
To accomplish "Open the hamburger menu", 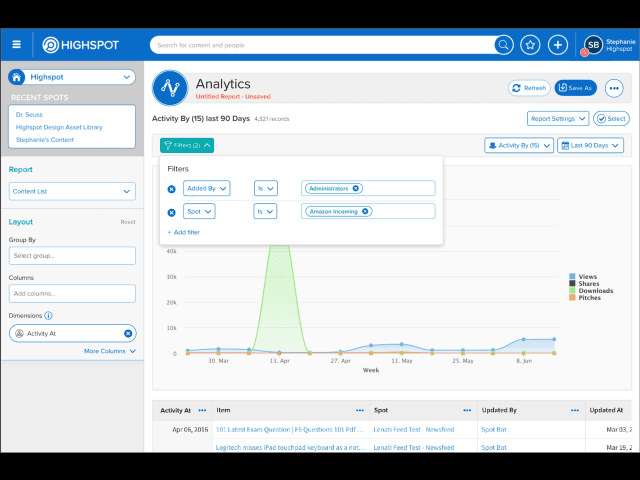I will point(16,44).
